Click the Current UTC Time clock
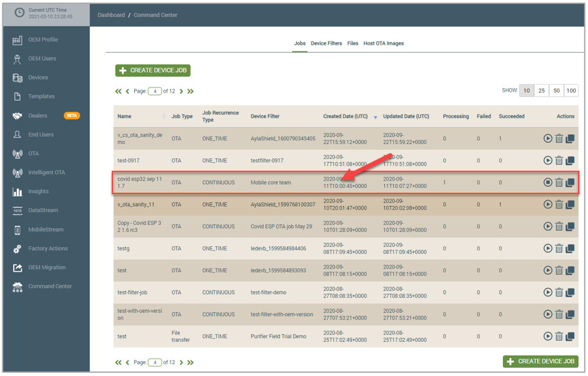Viewport: 588px width, 376px height. pyautogui.click(x=19, y=13)
